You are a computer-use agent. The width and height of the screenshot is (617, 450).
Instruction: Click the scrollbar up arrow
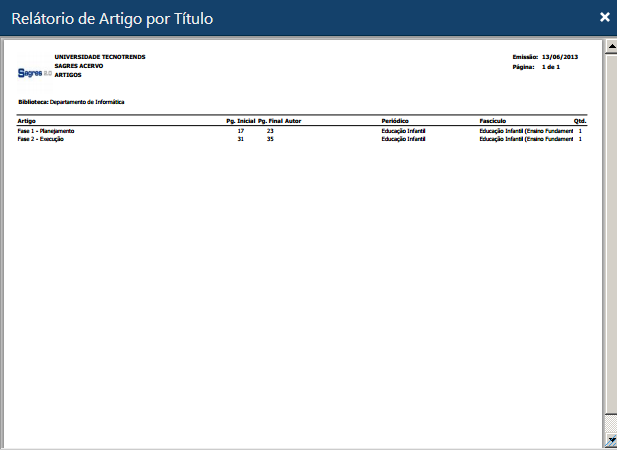tap(610, 46)
